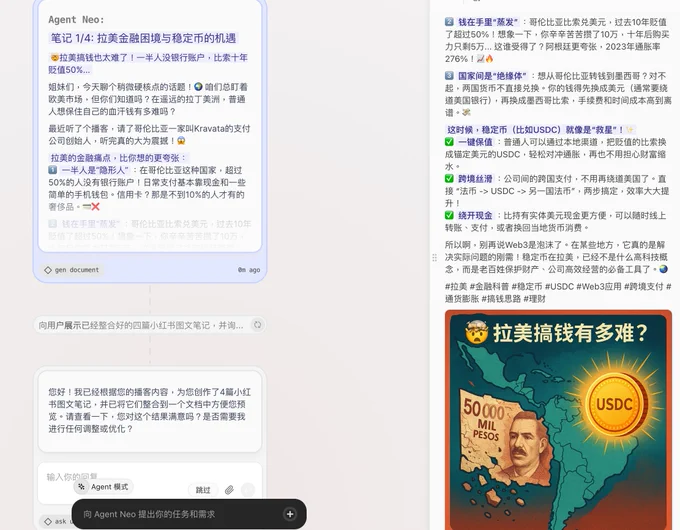Click the paperclip attachment icon
The height and width of the screenshot is (530, 680).
(x=229, y=490)
